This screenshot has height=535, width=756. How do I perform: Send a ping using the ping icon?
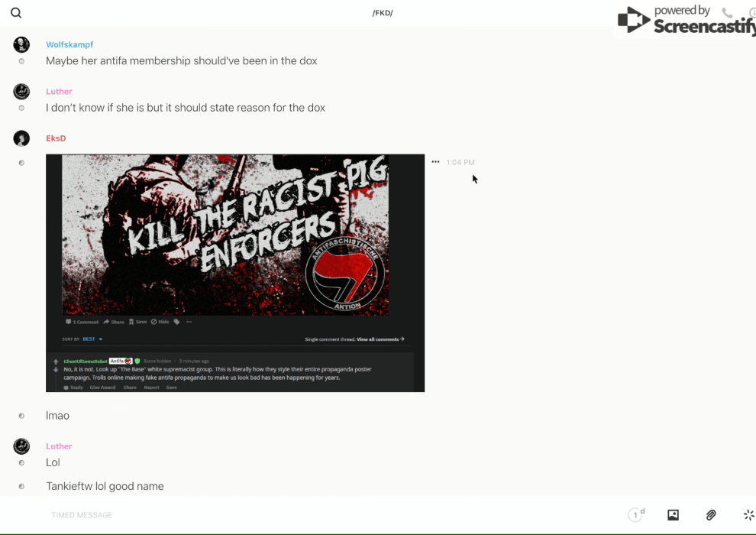748,515
